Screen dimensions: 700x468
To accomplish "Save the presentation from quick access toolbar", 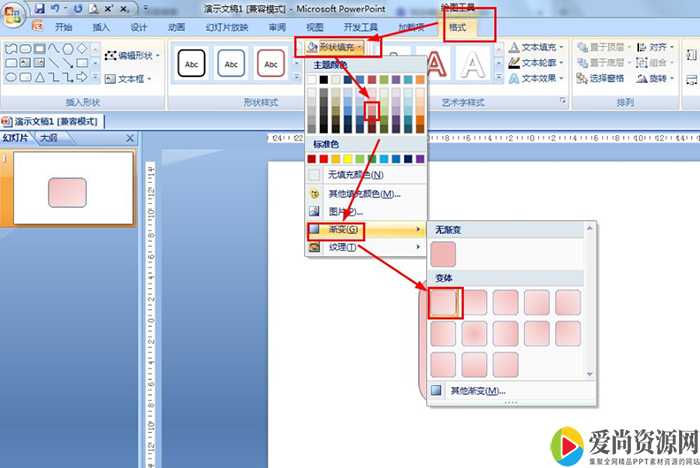I will tap(40, 8).
